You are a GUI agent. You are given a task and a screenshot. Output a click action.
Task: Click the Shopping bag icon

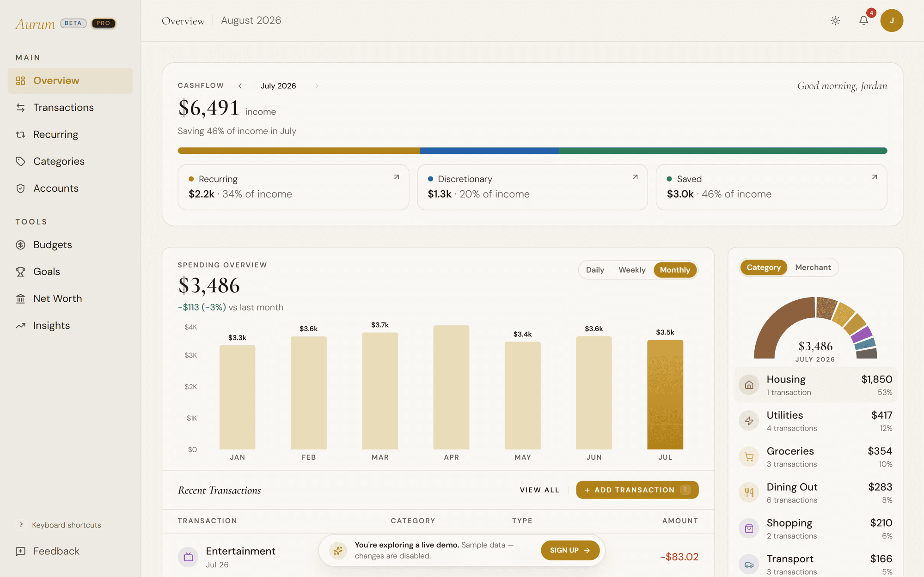point(749,528)
